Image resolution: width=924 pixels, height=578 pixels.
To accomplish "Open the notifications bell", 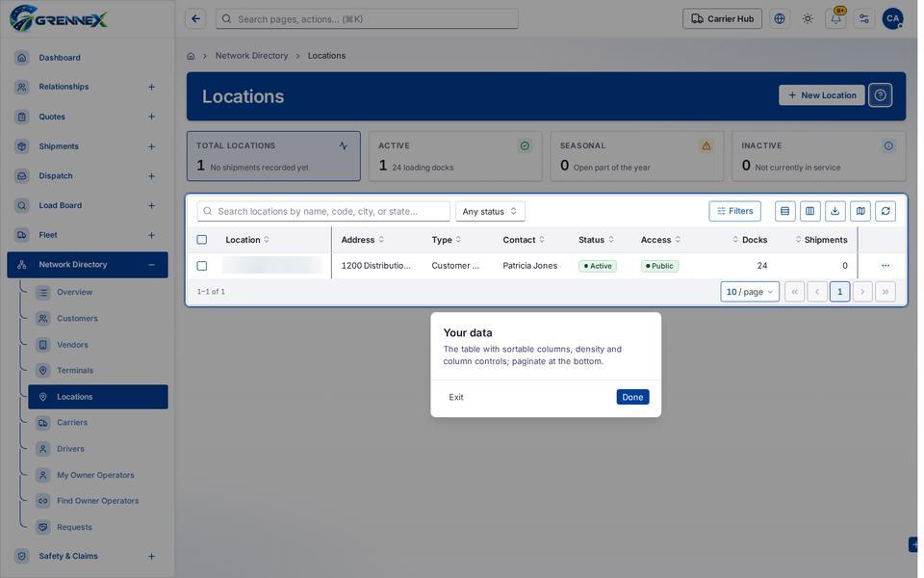I will 835,19.
